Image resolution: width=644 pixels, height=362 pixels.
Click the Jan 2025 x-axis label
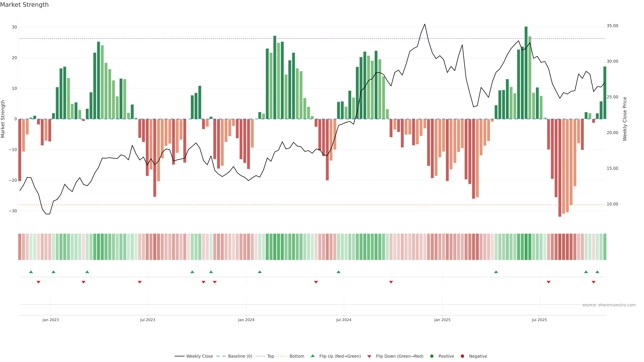442,320
